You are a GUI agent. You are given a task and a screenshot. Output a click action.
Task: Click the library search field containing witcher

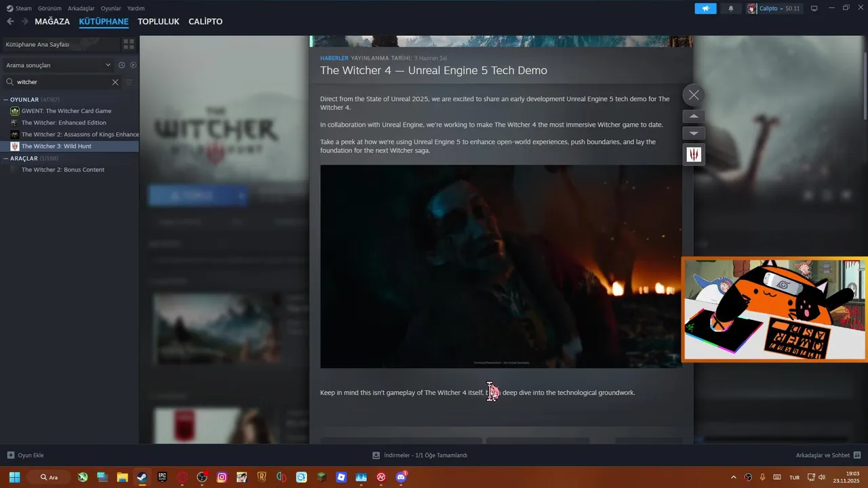(x=61, y=82)
